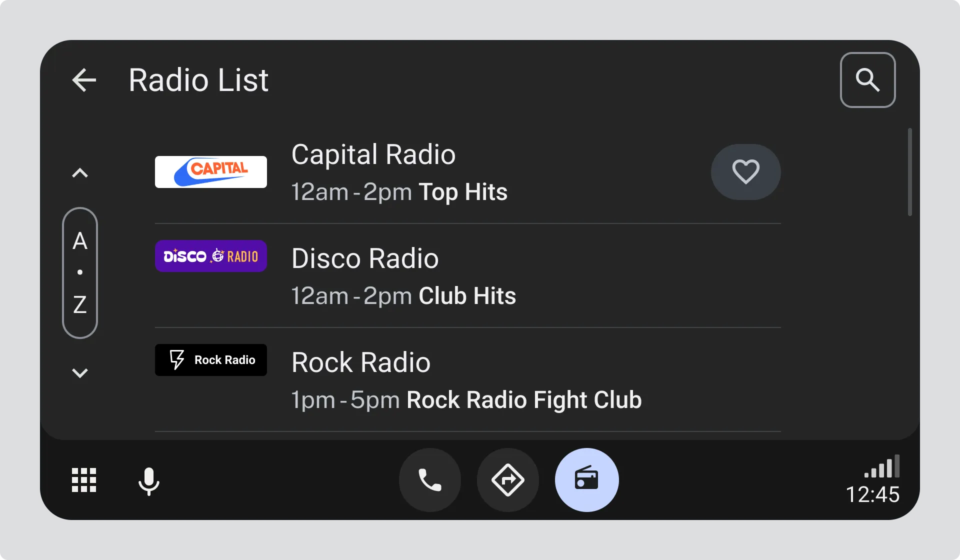Open the A-Z alphabet jump selector
This screenshot has width=960, height=560.
[x=80, y=272]
